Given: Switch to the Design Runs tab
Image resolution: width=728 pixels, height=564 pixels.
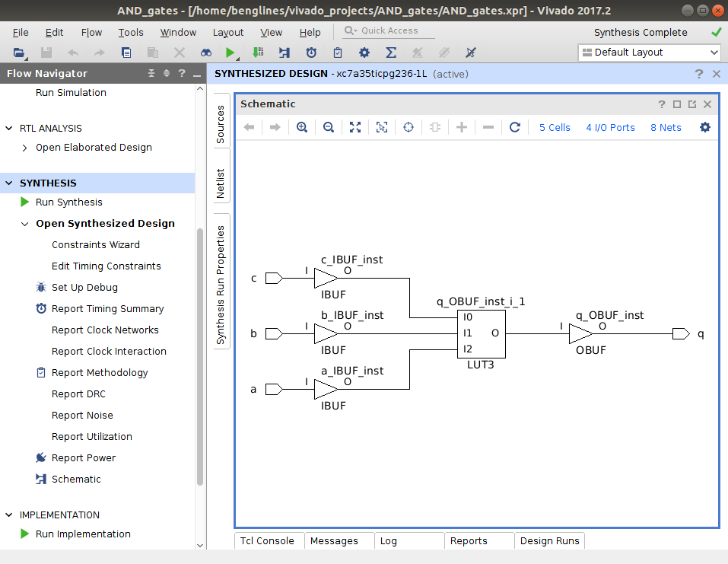Looking at the screenshot, I should [x=549, y=540].
